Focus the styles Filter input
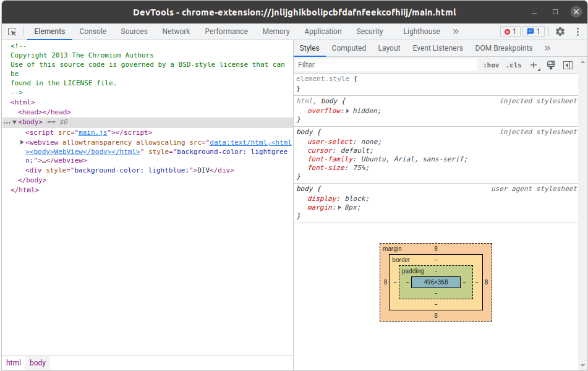This screenshot has height=371, width=588. (x=385, y=65)
